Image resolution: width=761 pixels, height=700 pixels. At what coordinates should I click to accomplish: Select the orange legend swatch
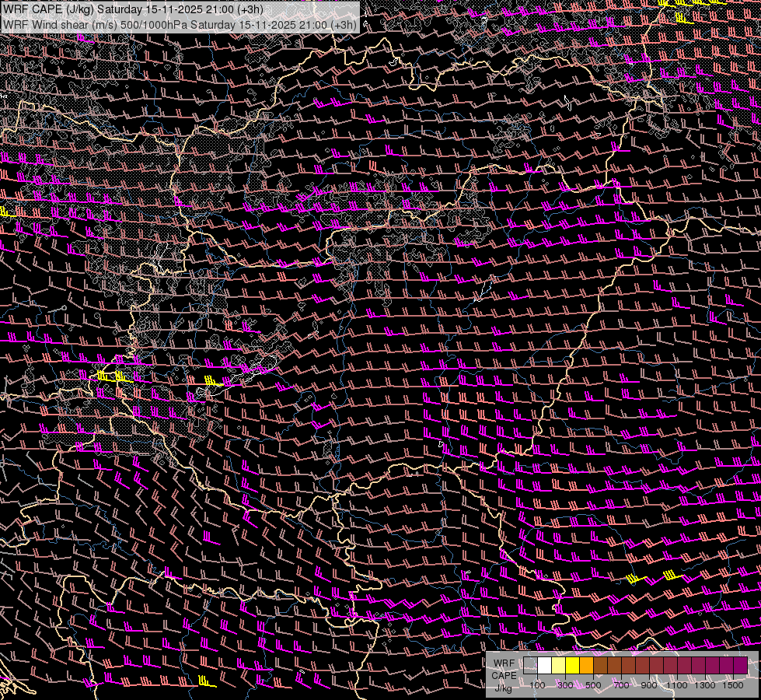pos(586,666)
